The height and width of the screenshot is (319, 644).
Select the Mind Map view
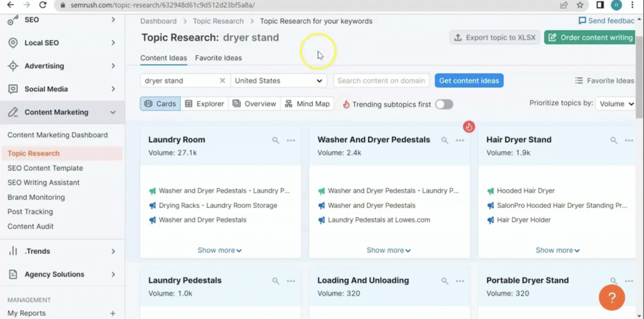(307, 104)
